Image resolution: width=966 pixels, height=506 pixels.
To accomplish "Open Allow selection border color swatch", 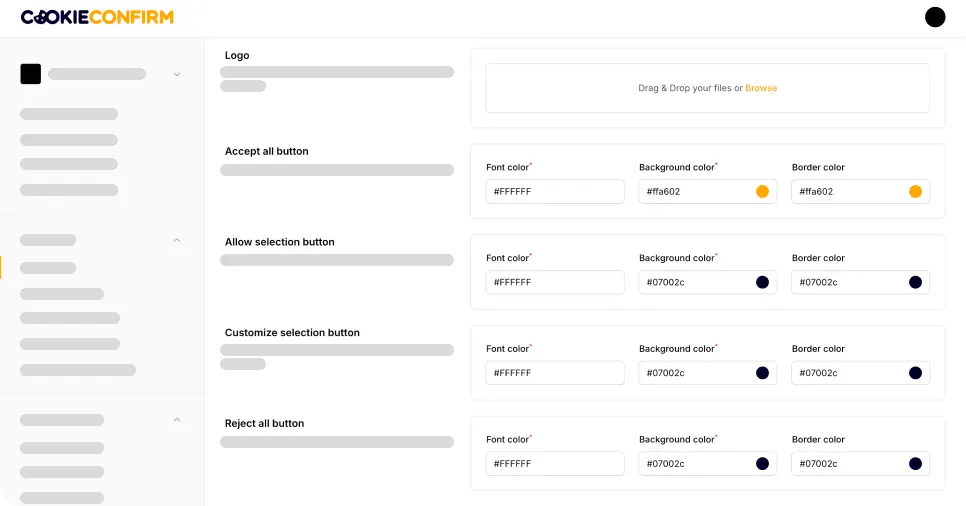I will pos(915,282).
